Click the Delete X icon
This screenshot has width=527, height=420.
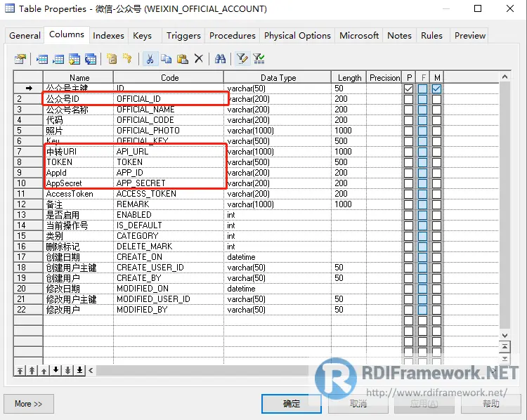[199, 59]
